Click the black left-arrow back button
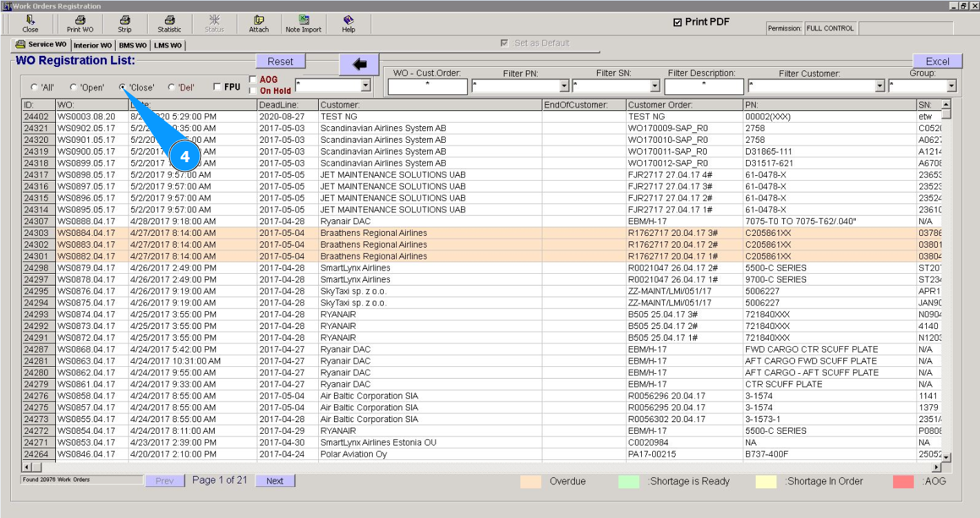980x518 pixels. coord(360,64)
